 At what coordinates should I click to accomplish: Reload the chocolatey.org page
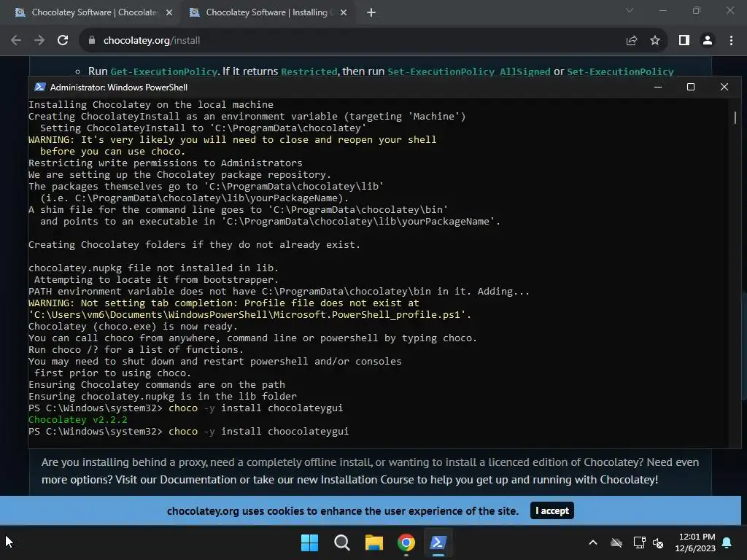pyautogui.click(x=63, y=41)
